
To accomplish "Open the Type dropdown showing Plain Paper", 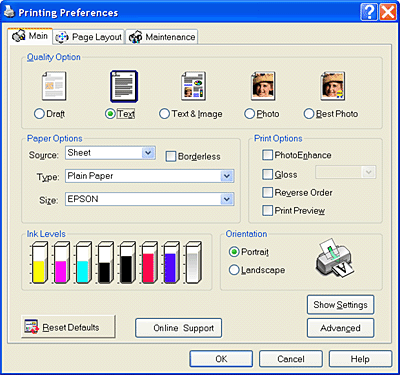I will coord(150,176).
